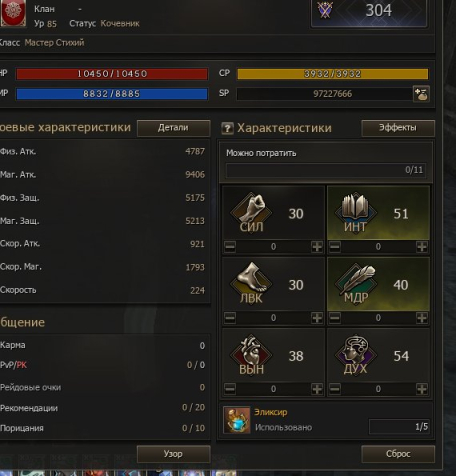The width and height of the screenshot is (456, 476).
Task: Click the SP pouch icon button
Action: click(421, 94)
